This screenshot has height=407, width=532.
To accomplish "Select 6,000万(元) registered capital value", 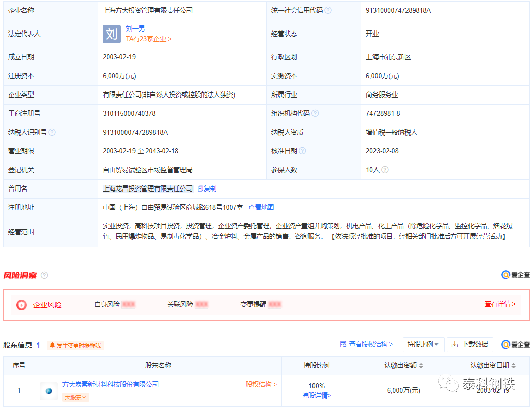I will click(119, 76).
